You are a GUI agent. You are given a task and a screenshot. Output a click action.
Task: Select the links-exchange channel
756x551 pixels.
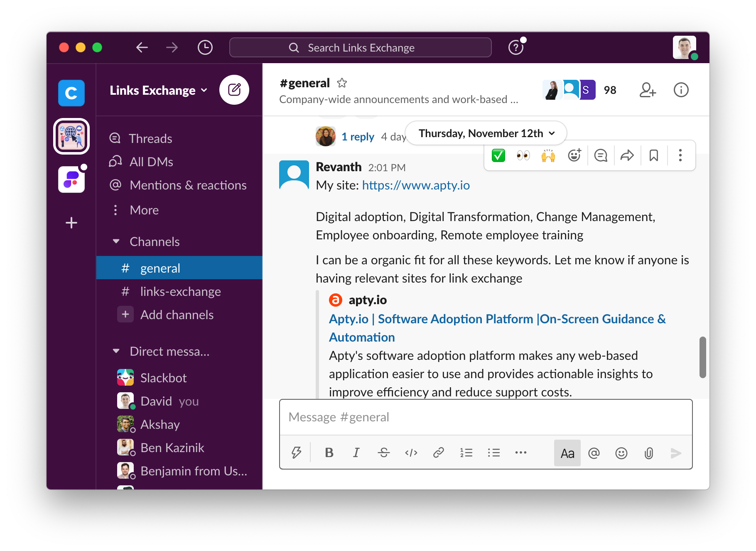[x=179, y=291]
